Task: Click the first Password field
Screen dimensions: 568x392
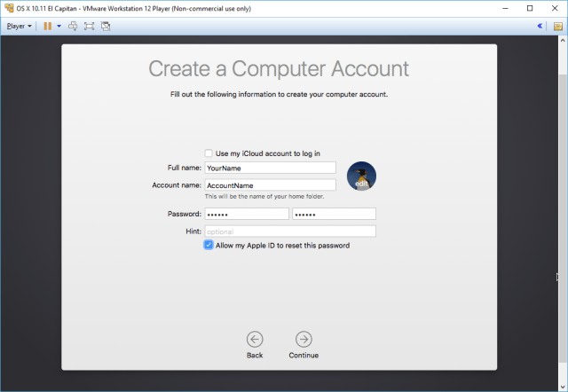Action: click(x=247, y=214)
